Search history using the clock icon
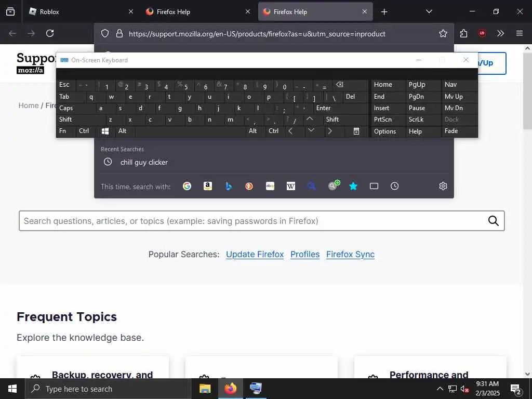The image size is (532, 399). (x=395, y=186)
